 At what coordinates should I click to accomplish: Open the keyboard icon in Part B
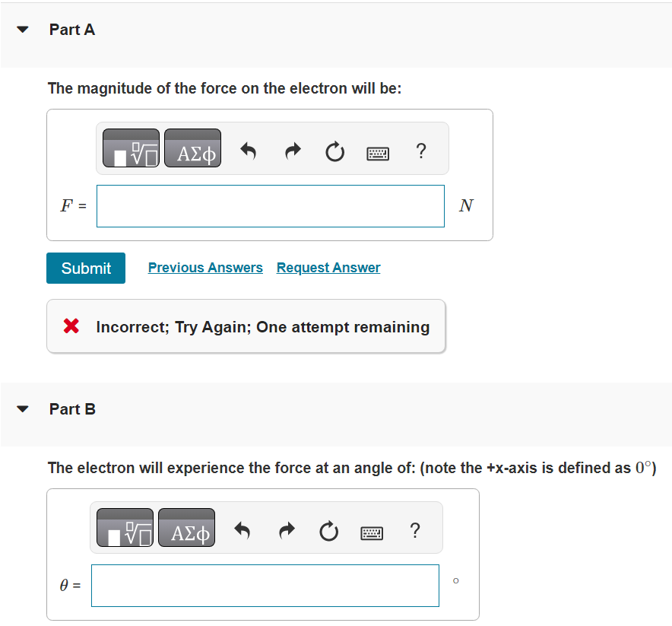pyautogui.click(x=372, y=532)
